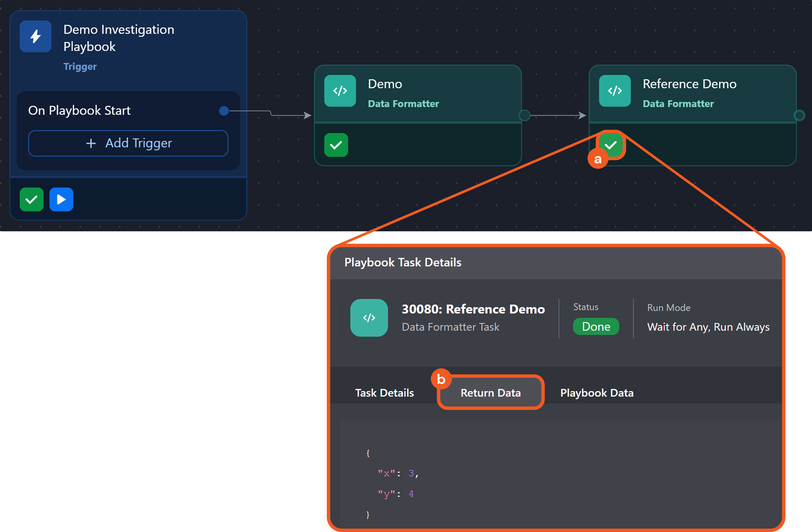Click the green Done status badge
The width and height of the screenshot is (812, 532).
596,327
